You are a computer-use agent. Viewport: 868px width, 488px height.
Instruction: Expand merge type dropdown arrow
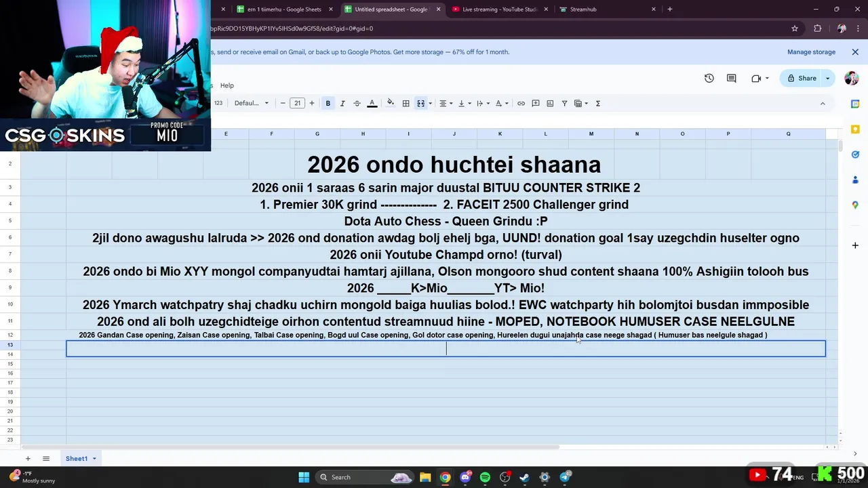point(430,104)
